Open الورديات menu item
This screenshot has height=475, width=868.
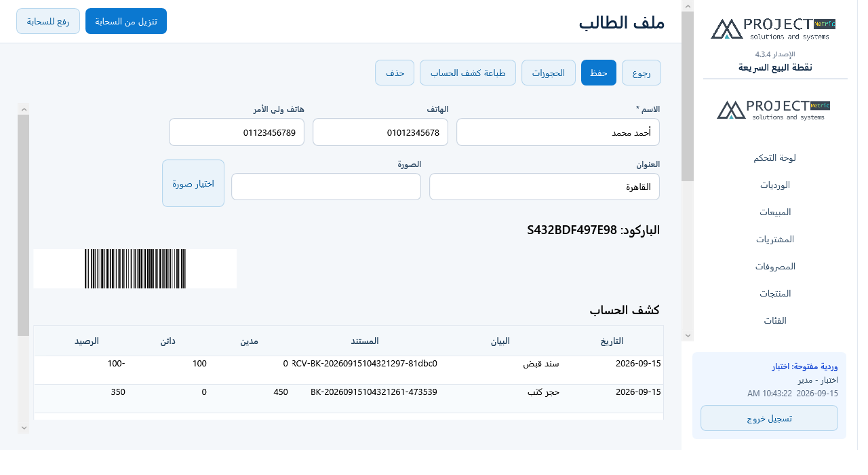point(774,185)
